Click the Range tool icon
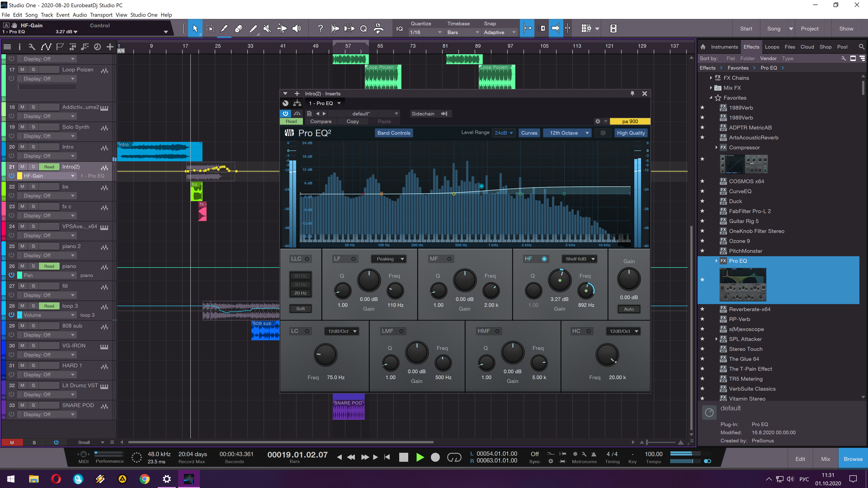This screenshot has height=488, width=868. [x=210, y=29]
